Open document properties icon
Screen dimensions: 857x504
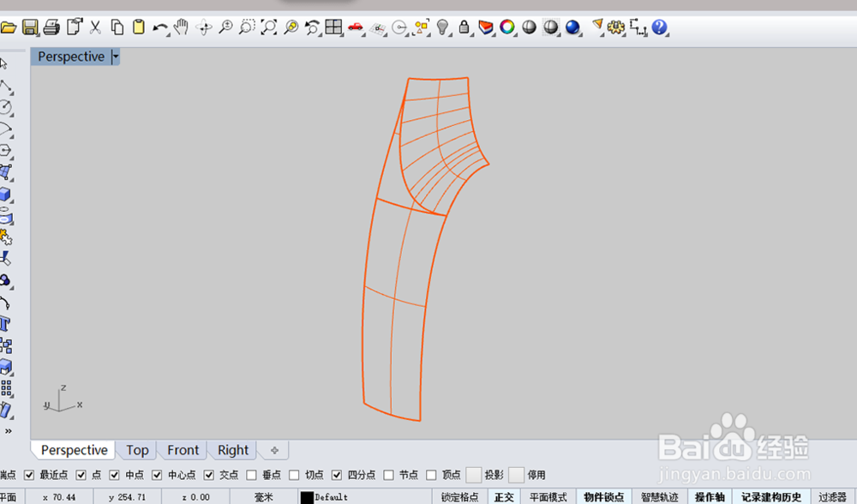tap(75, 27)
